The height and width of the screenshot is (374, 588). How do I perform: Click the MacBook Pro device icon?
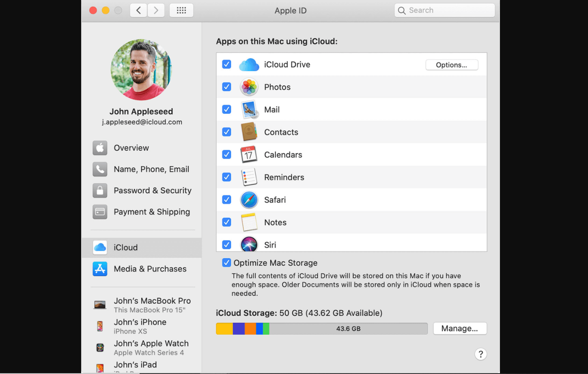coord(100,305)
